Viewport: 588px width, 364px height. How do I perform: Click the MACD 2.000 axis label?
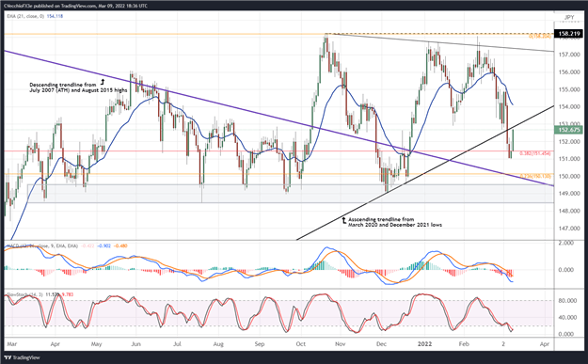[565, 243]
